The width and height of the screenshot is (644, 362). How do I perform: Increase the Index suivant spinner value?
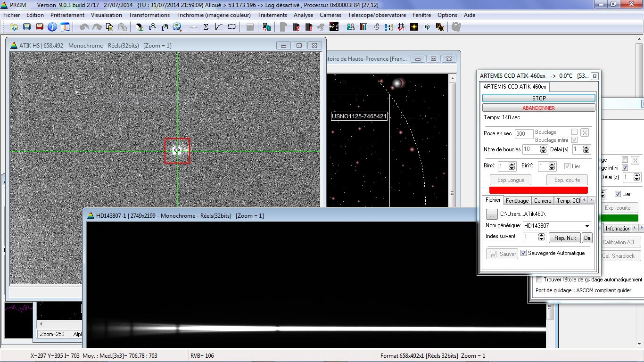pyautogui.click(x=542, y=235)
